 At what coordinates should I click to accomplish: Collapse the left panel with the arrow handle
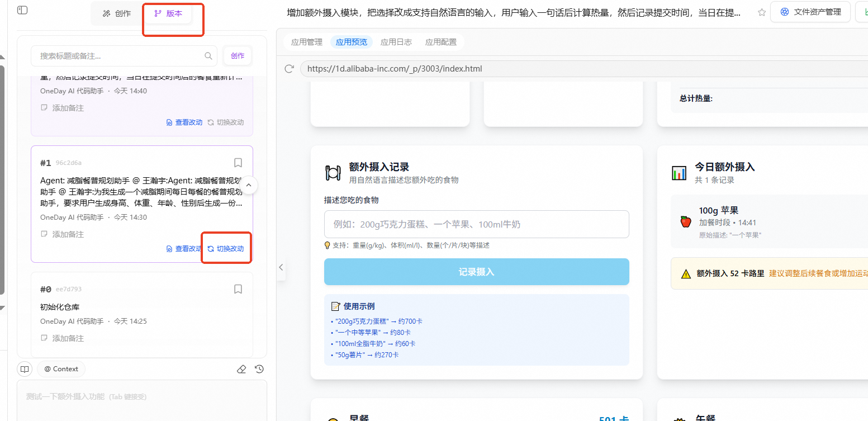[x=281, y=267]
